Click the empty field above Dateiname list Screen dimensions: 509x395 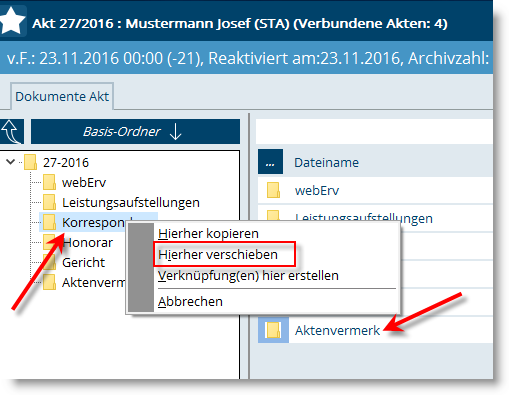374,132
